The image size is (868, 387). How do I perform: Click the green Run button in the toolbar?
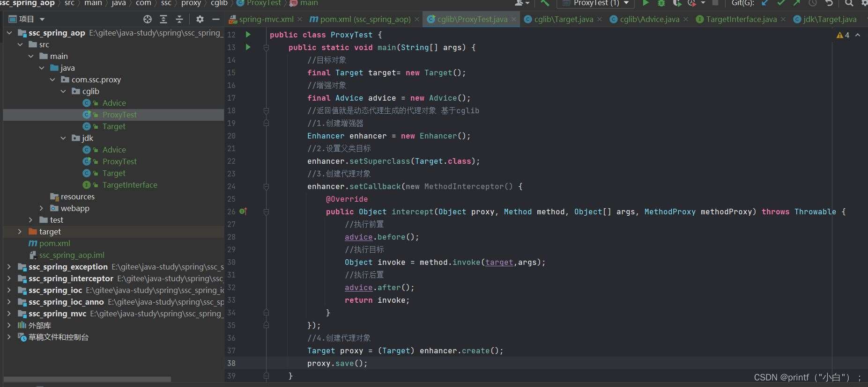tap(645, 3)
